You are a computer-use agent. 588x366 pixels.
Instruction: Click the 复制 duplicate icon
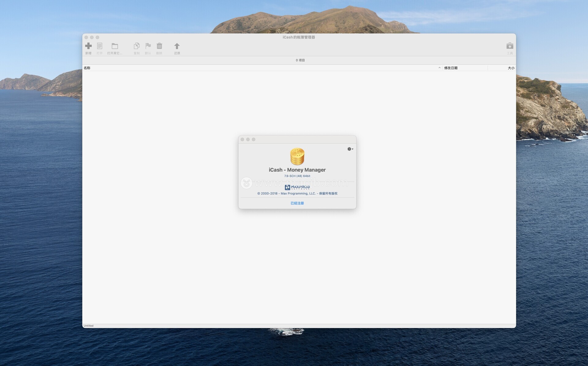[137, 46]
